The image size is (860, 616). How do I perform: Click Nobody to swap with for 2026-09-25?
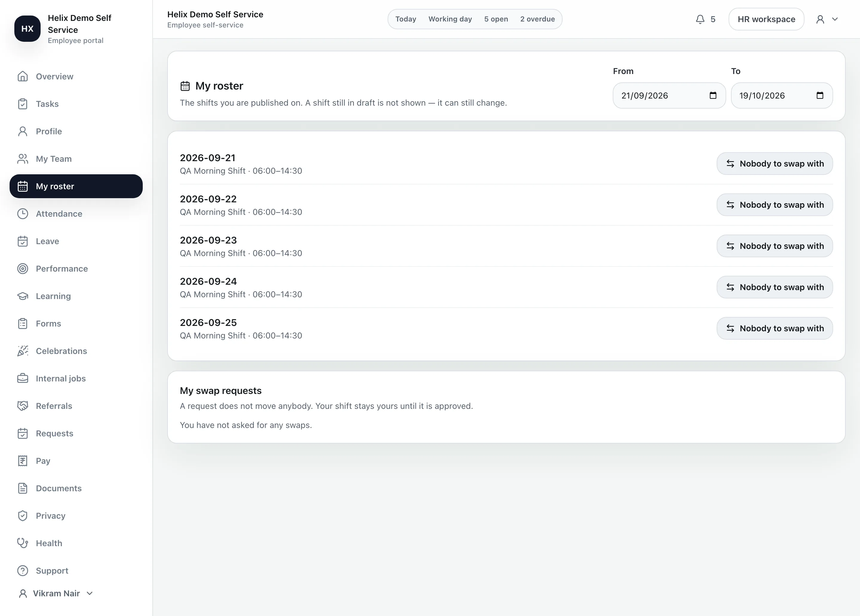tap(775, 328)
